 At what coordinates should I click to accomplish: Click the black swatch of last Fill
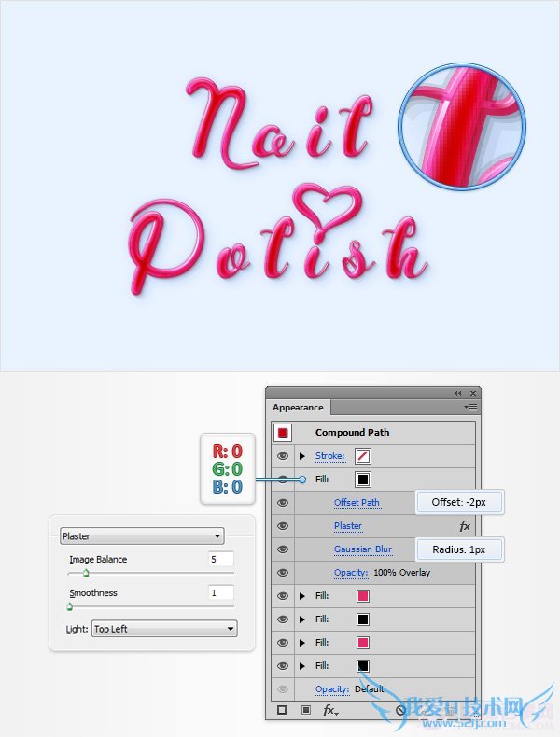tap(363, 665)
